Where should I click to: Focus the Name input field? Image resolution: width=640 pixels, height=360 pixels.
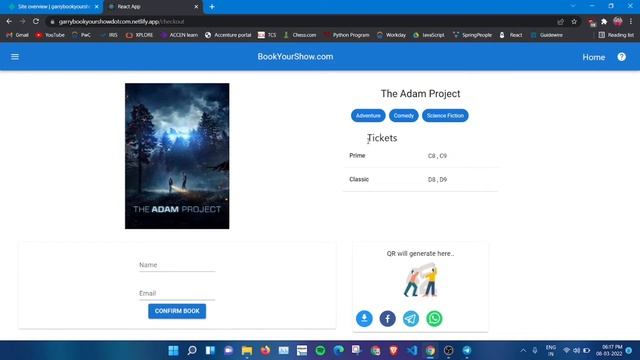(x=177, y=265)
